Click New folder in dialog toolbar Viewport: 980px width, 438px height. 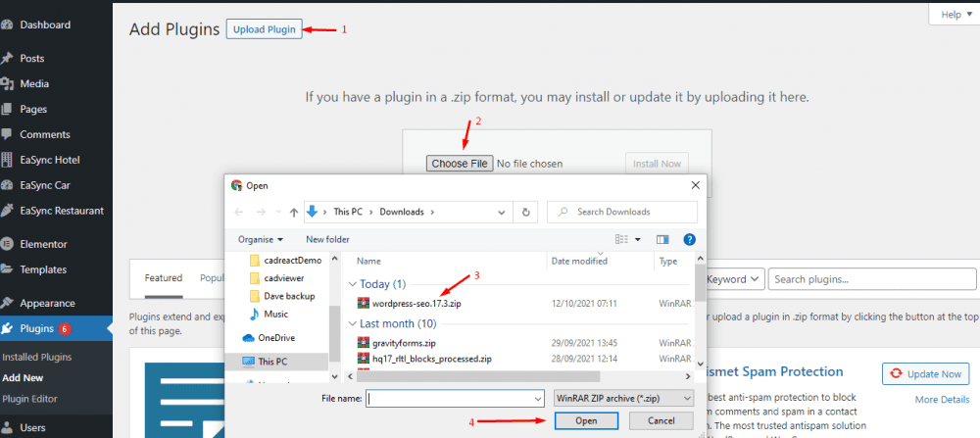pyautogui.click(x=327, y=239)
